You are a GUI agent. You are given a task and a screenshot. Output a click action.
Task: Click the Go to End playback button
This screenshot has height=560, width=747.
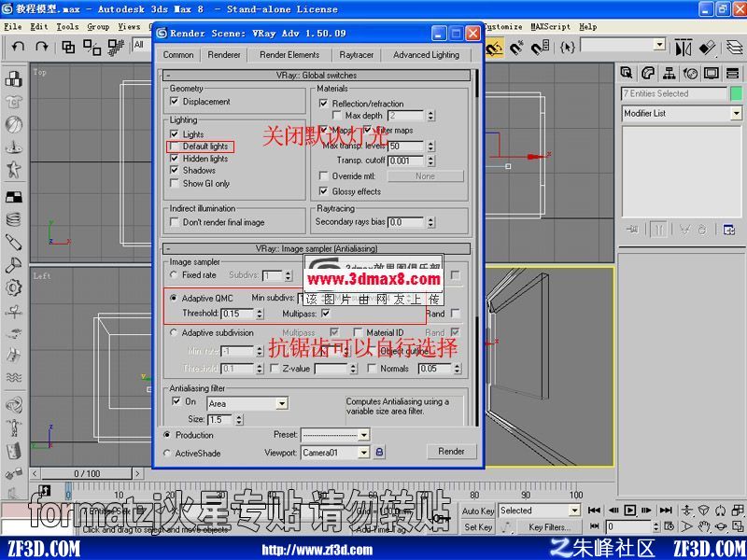[x=666, y=510]
